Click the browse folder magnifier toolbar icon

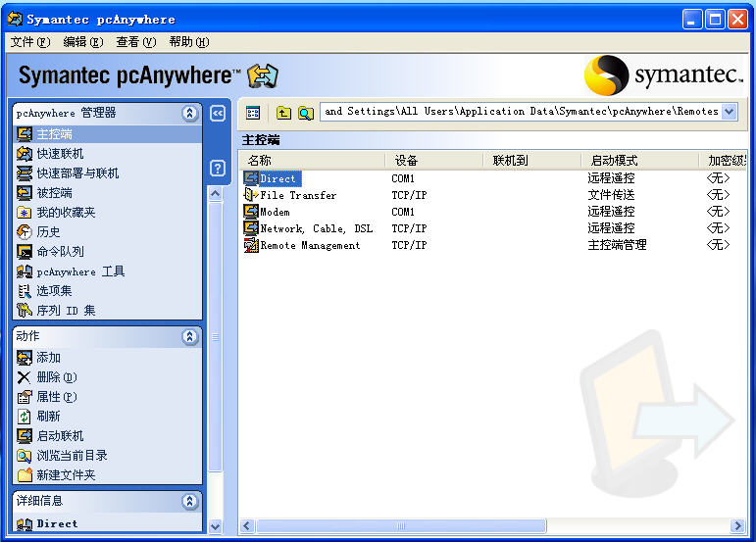(306, 113)
